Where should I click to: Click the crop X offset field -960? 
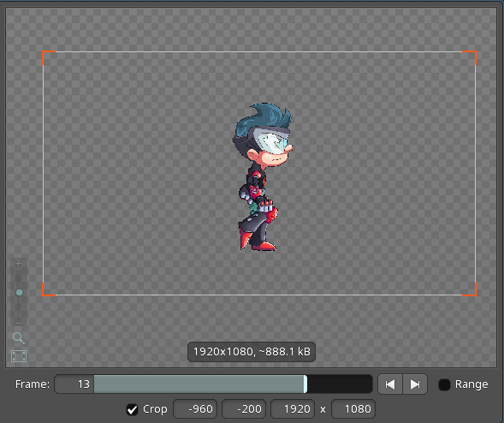195,409
